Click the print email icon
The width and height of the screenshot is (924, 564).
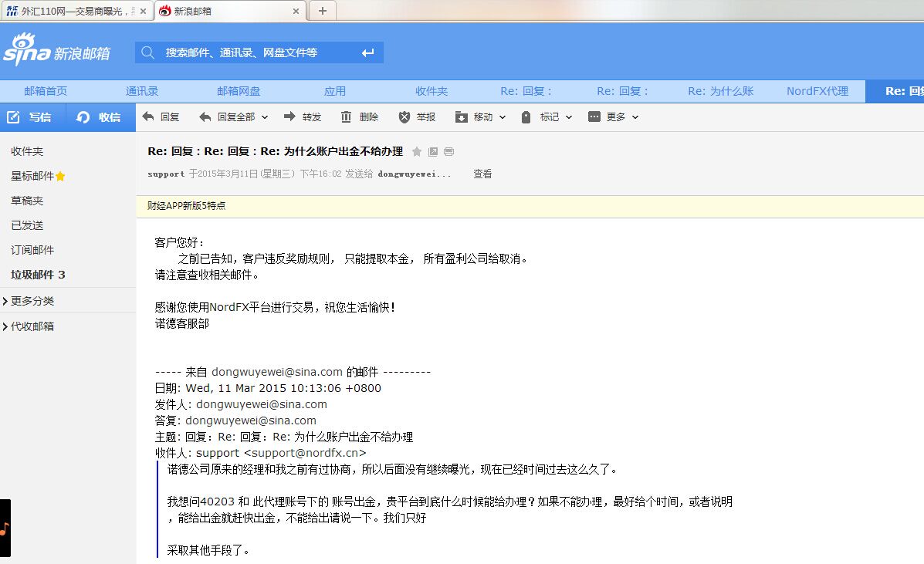(449, 152)
